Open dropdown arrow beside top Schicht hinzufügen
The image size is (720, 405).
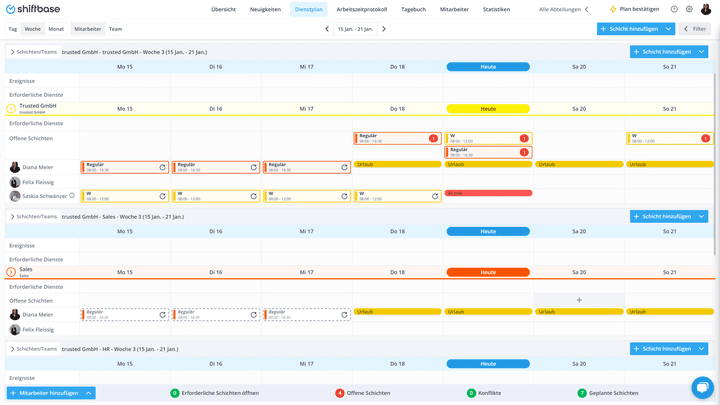tap(669, 29)
